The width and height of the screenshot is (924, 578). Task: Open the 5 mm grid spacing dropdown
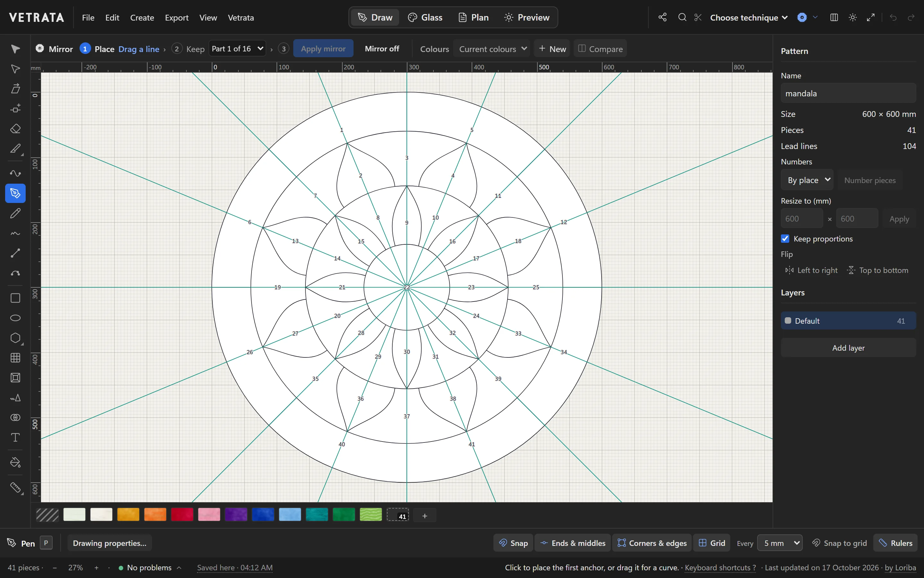[x=780, y=543]
